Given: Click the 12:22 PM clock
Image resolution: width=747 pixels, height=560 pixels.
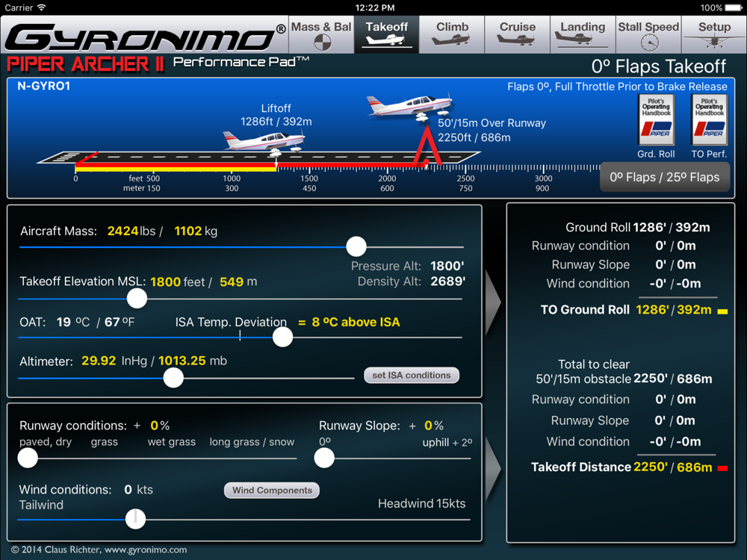Looking at the screenshot, I should (374, 7).
